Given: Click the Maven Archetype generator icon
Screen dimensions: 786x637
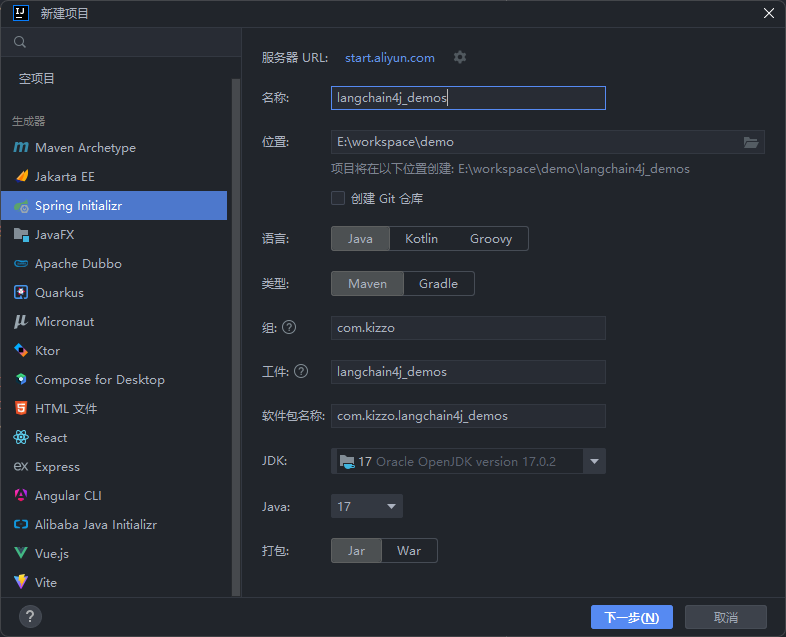Looking at the screenshot, I should [21, 147].
